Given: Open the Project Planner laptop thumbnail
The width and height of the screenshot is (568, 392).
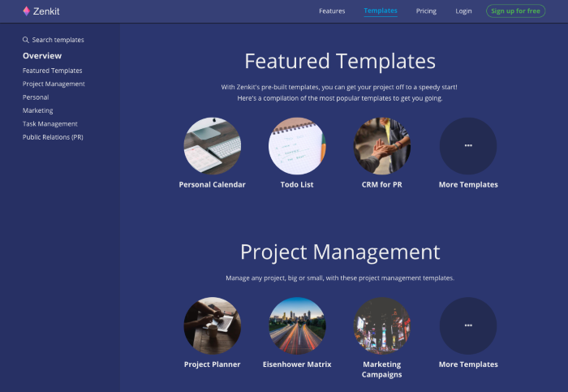Looking at the screenshot, I should point(213,325).
